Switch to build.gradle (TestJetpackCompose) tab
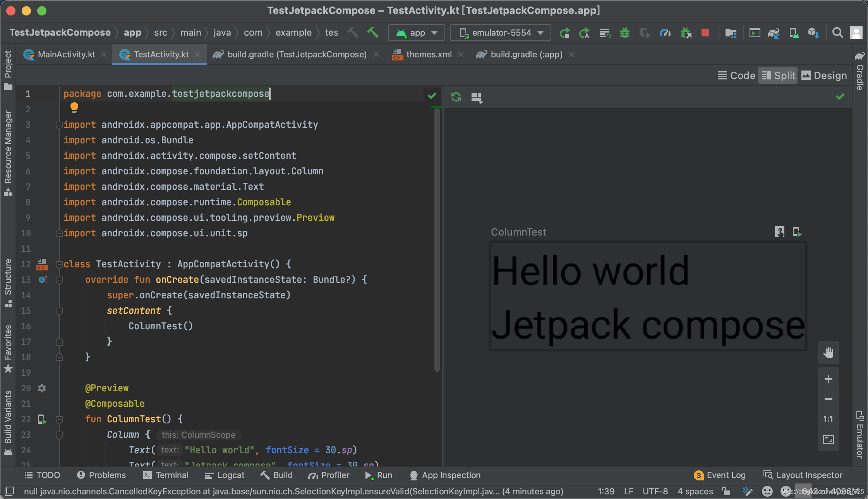This screenshot has width=868, height=499. (x=297, y=55)
